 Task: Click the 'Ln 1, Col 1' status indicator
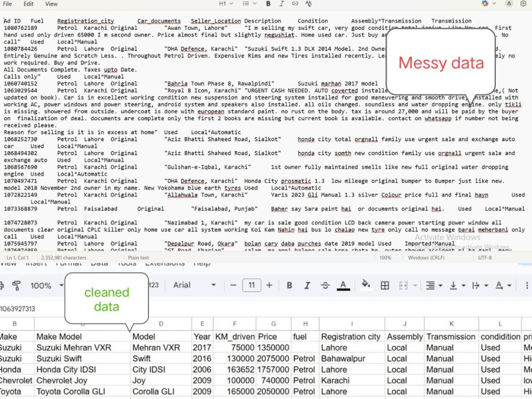click(x=18, y=257)
